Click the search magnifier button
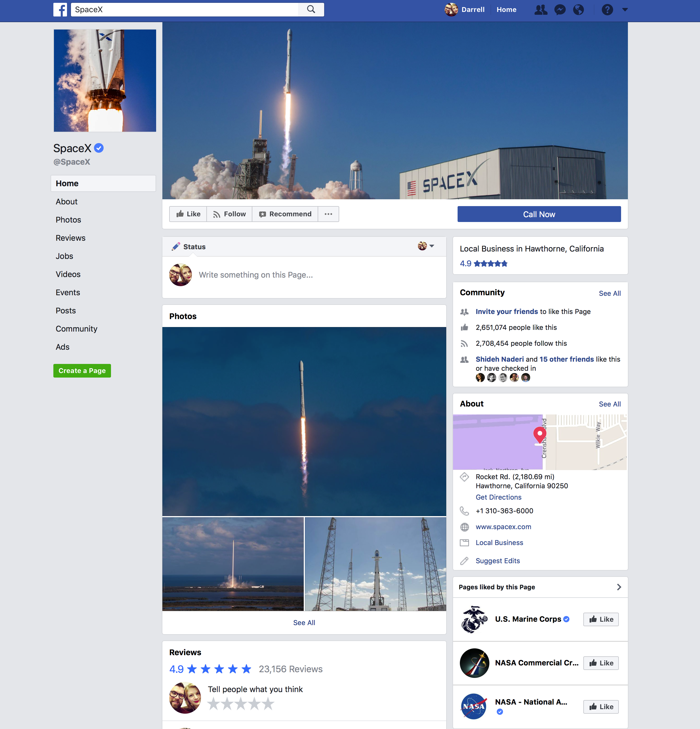Image resolution: width=700 pixels, height=729 pixels. 311,10
